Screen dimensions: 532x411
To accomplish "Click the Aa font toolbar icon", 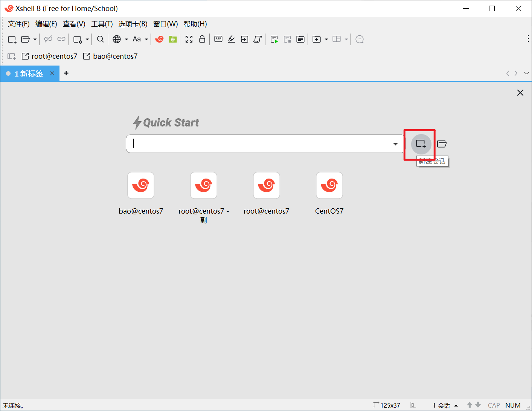I will pyautogui.click(x=137, y=39).
